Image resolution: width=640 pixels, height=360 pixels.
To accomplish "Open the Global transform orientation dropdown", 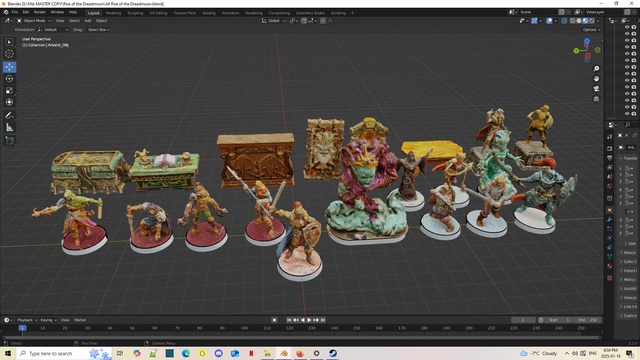I will (273, 21).
